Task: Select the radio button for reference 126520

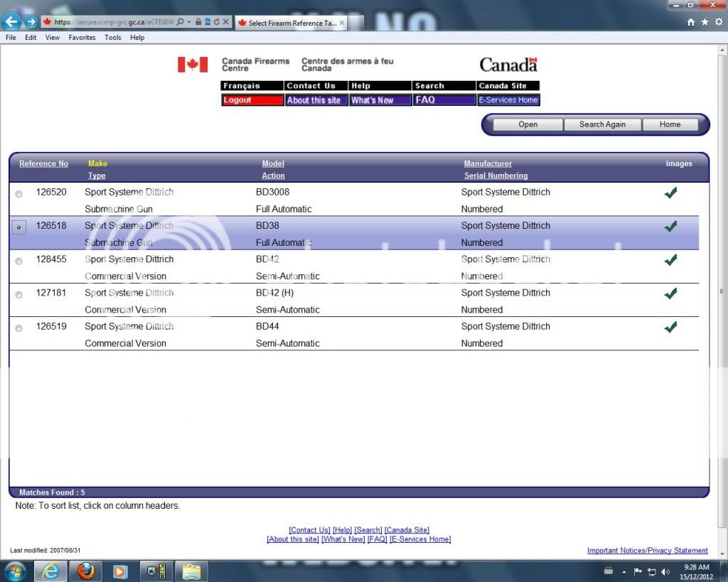Action: point(19,194)
